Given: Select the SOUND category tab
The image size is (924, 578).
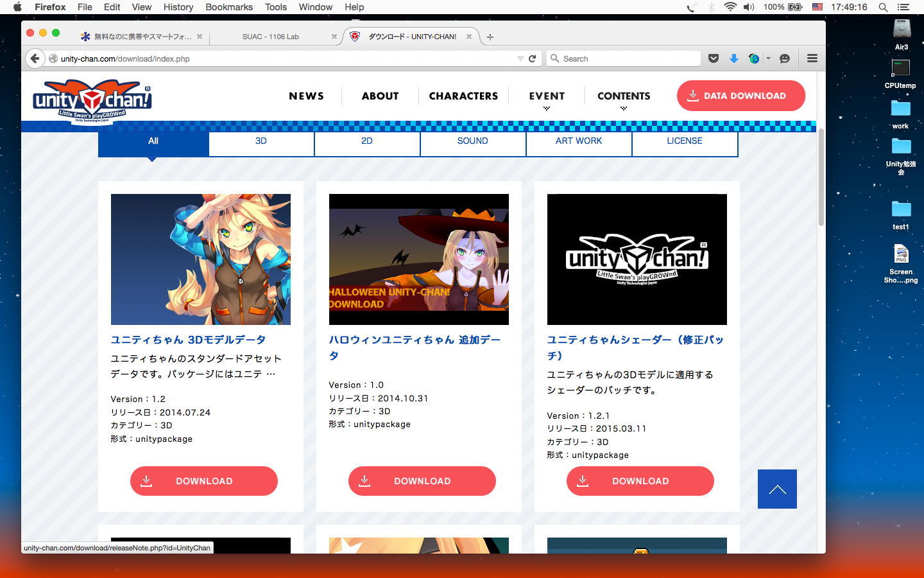Looking at the screenshot, I should tap(473, 143).
